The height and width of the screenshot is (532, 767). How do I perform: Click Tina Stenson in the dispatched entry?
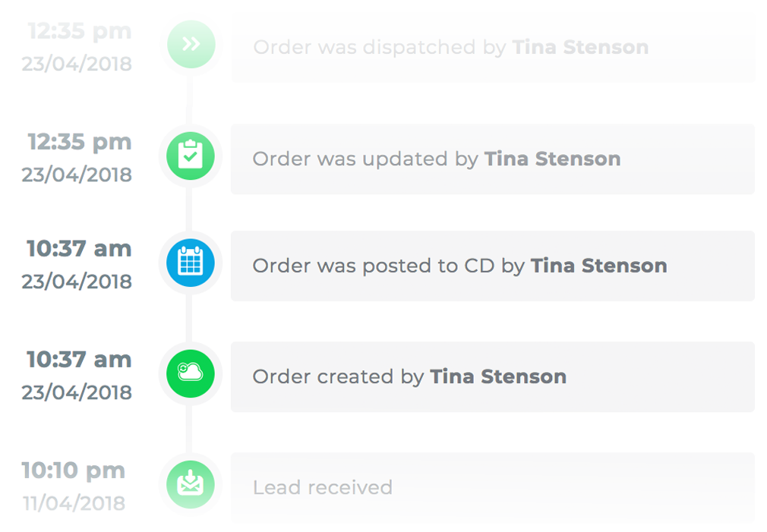pos(580,48)
